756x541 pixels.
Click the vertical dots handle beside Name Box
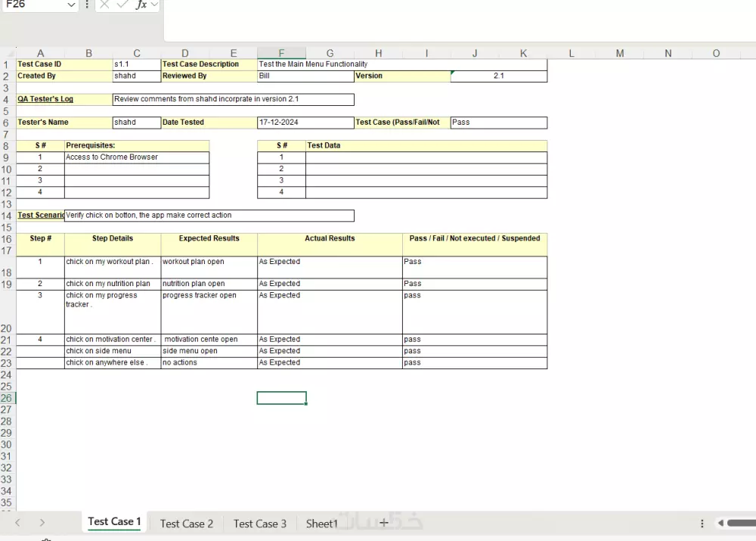(87, 5)
